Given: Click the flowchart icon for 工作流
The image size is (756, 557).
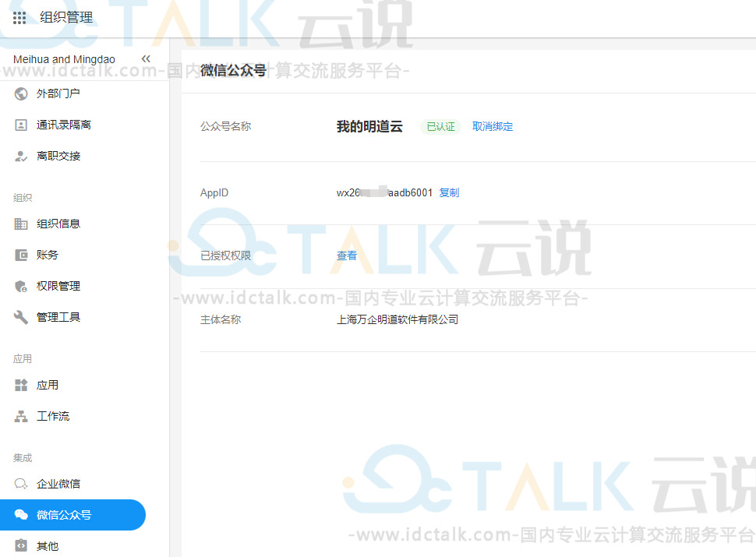Looking at the screenshot, I should (21, 416).
